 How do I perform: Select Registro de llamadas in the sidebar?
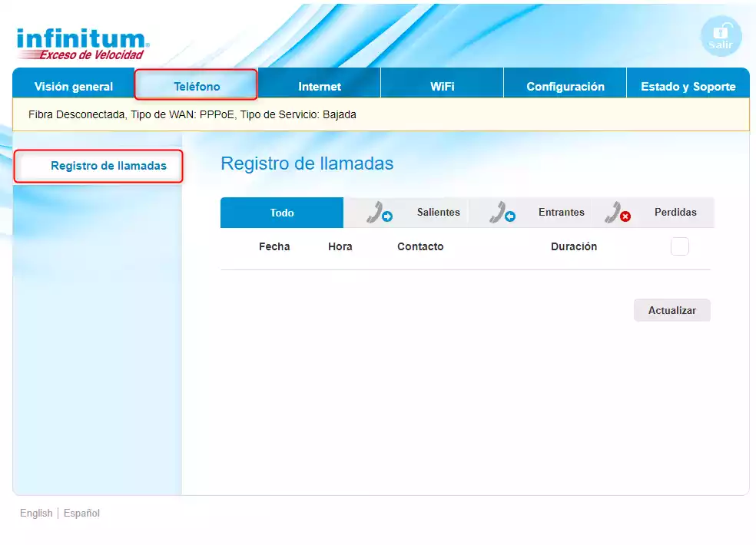(x=108, y=166)
